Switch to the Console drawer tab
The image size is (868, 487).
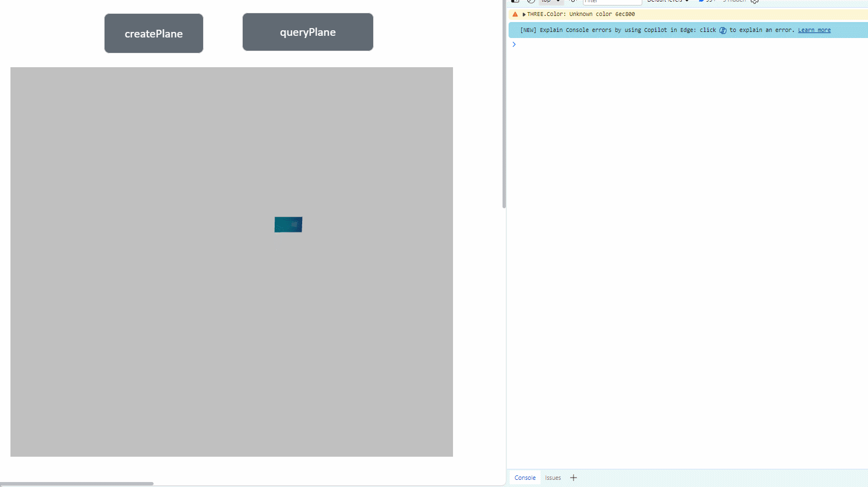(525, 478)
